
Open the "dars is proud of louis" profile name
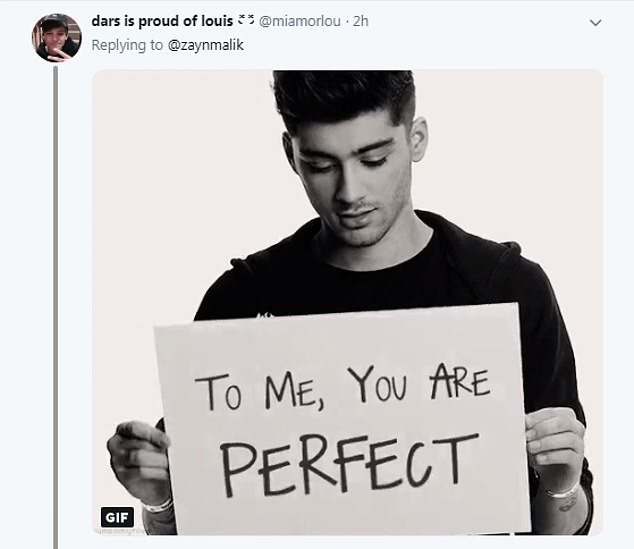162,21
